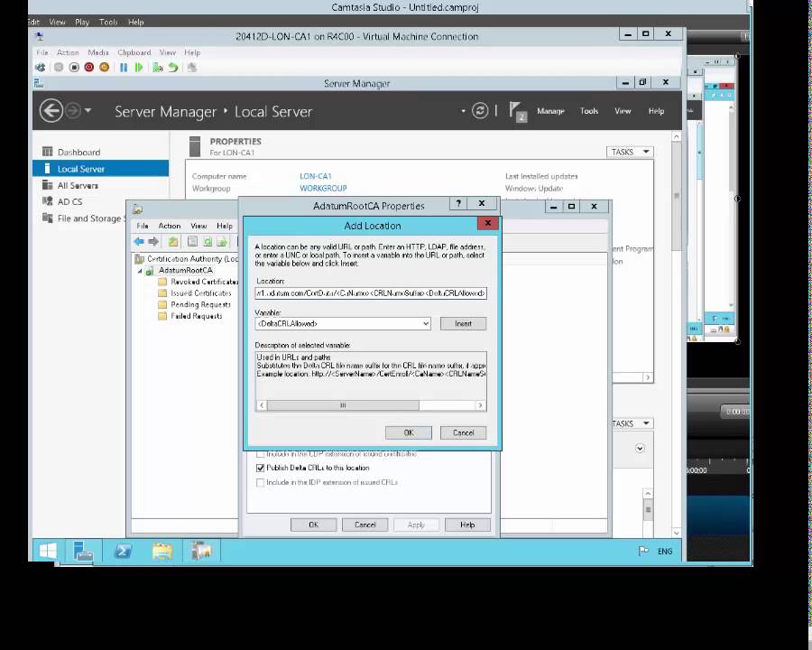The width and height of the screenshot is (812, 650).
Task: Select Failed Requests folder
Action: [x=190, y=316]
